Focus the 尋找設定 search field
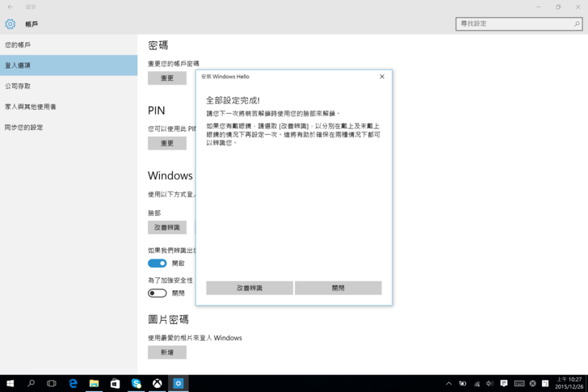This screenshot has width=588, height=392. point(519,23)
